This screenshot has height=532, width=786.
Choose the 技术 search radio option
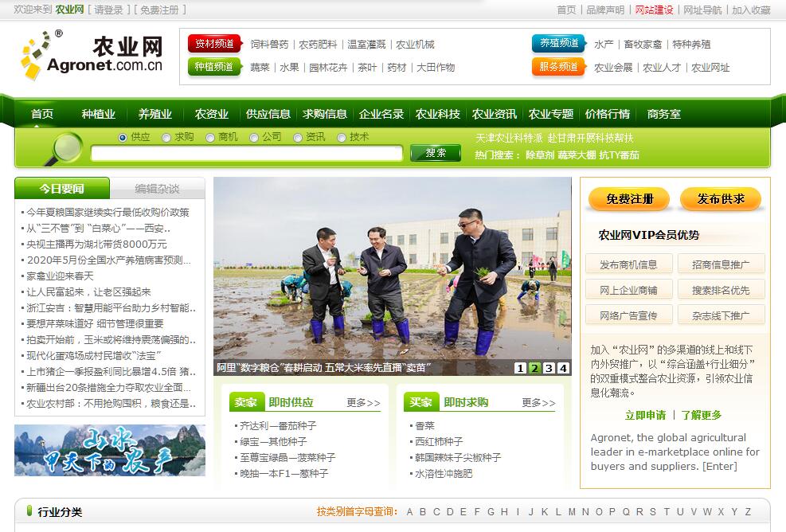[x=342, y=138]
